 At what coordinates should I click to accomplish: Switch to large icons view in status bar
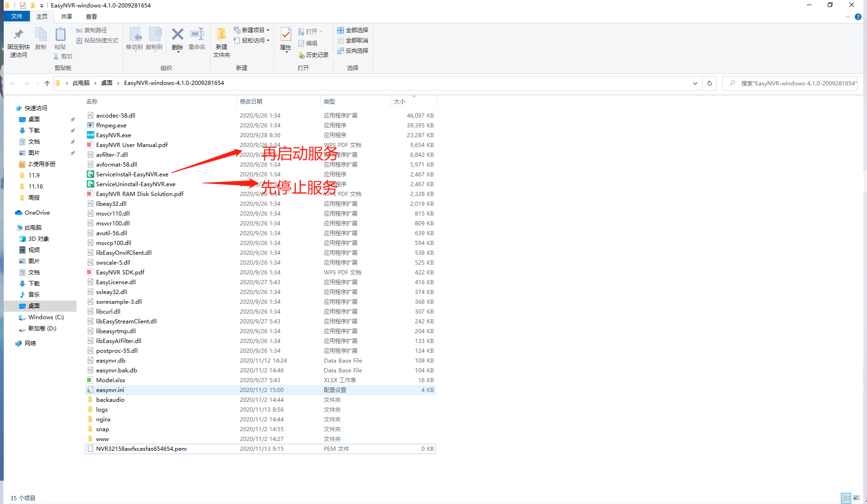pyautogui.click(x=856, y=498)
